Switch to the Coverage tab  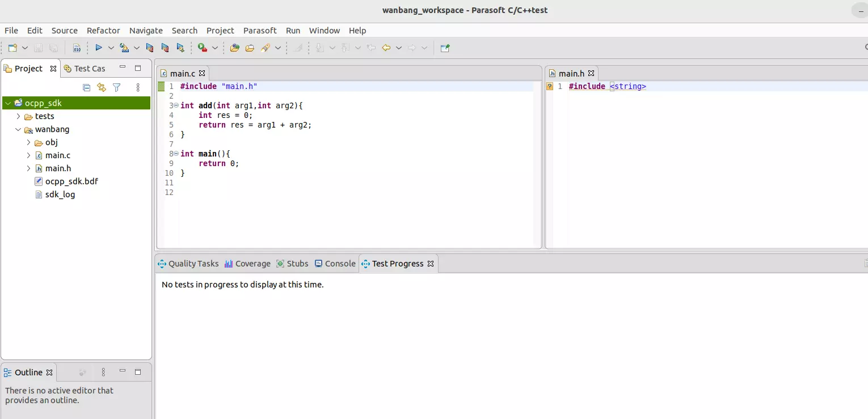(247, 264)
